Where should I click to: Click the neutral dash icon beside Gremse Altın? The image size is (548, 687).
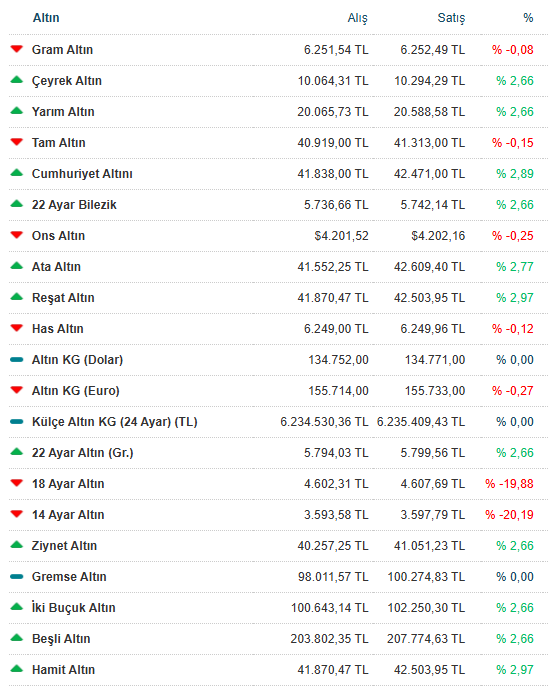coord(17,577)
